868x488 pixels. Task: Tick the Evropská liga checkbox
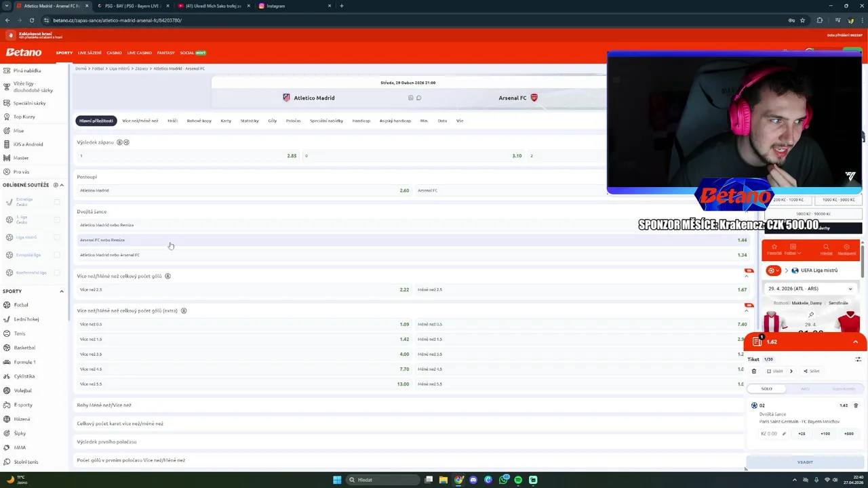click(57, 255)
